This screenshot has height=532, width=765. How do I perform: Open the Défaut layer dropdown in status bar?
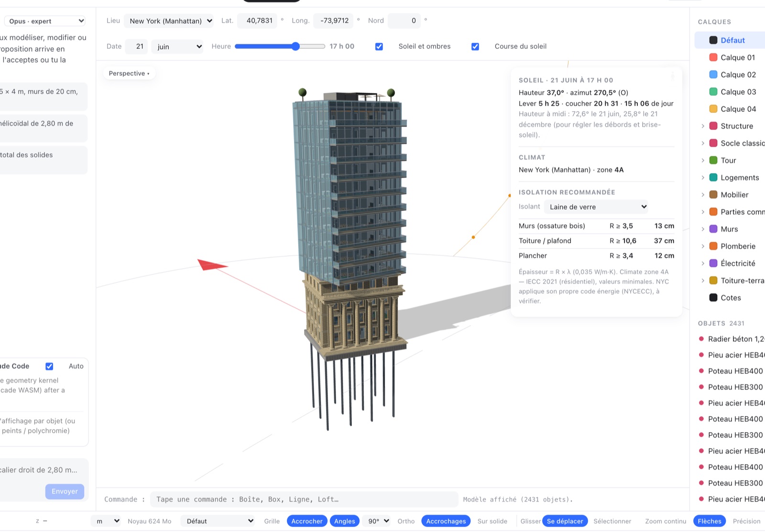point(218,521)
